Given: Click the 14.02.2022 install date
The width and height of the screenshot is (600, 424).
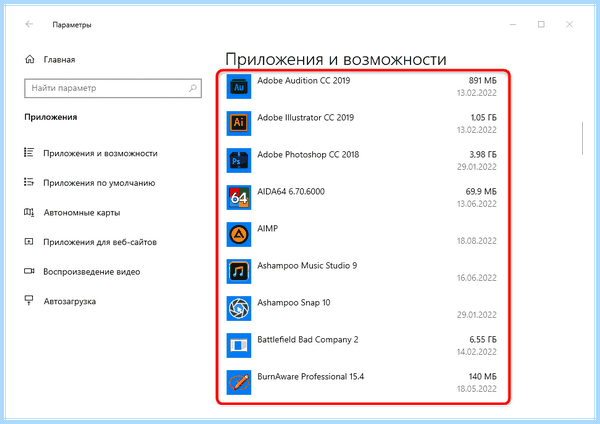Looking at the screenshot, I should [477, 352].
